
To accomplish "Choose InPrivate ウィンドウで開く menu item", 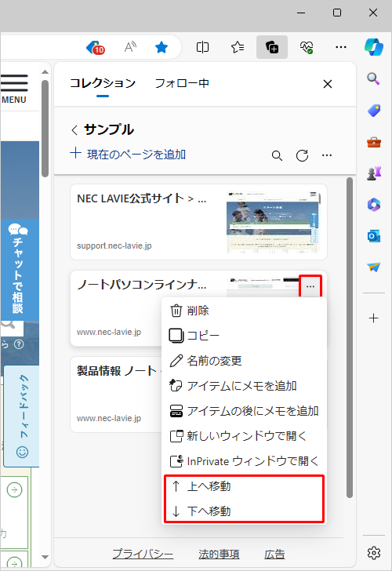I will click(244, 461).
